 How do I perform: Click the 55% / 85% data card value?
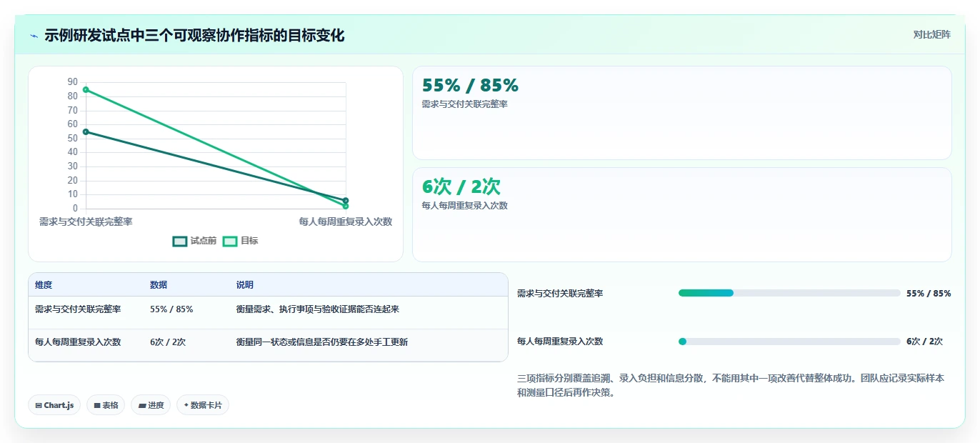click(x=470, y=86)
